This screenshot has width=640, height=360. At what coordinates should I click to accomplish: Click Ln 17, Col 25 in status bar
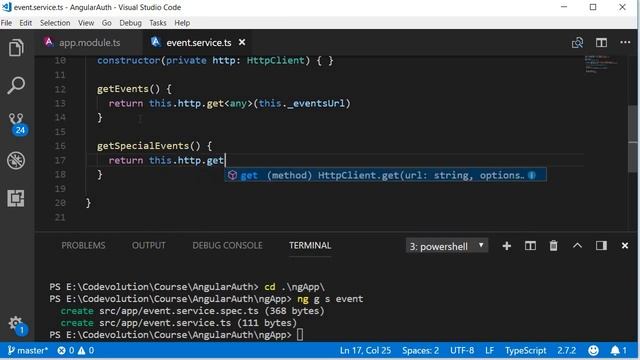click(365, 351)
